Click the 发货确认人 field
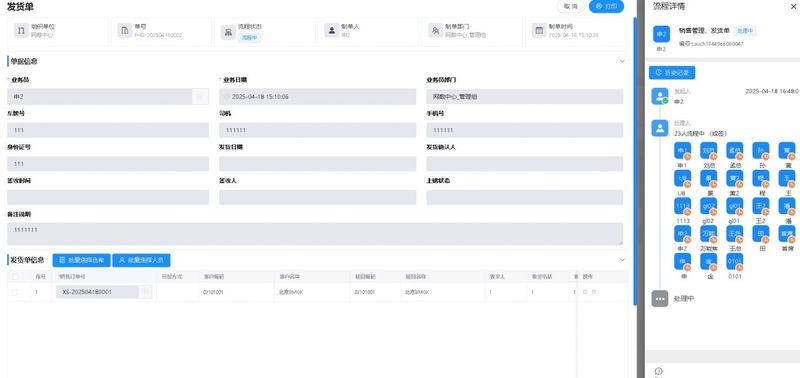The image size is (800, 378). [524, 164]
